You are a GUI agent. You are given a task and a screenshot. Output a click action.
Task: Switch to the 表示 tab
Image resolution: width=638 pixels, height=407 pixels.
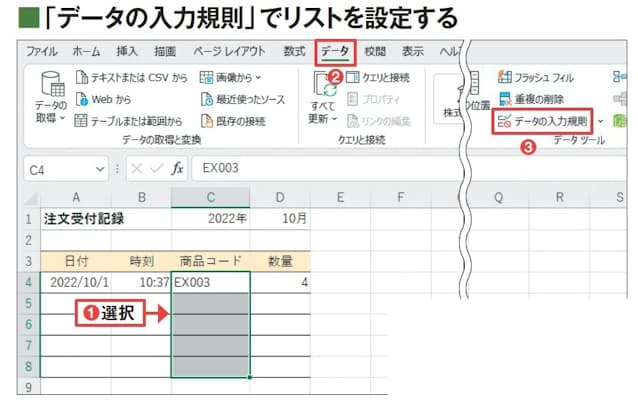[x=413, y=51]
